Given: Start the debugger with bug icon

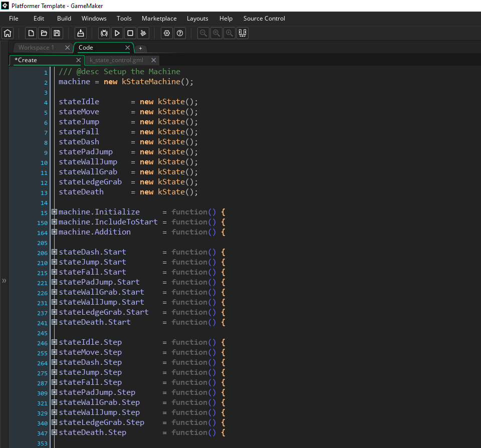Looking at the screenshot, I should (x=104, y=34).
